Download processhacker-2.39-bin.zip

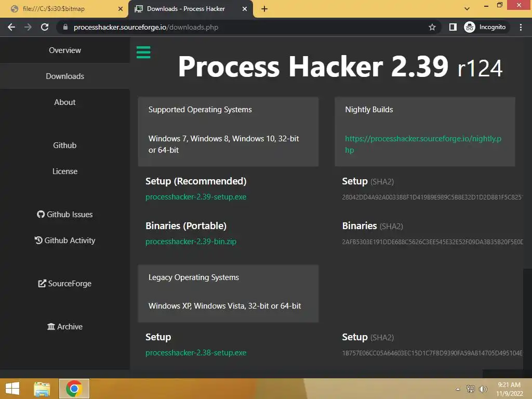click(191, 242)
